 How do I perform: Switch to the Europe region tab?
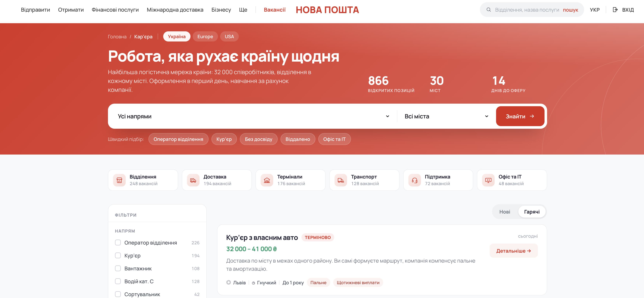(205, 37)
